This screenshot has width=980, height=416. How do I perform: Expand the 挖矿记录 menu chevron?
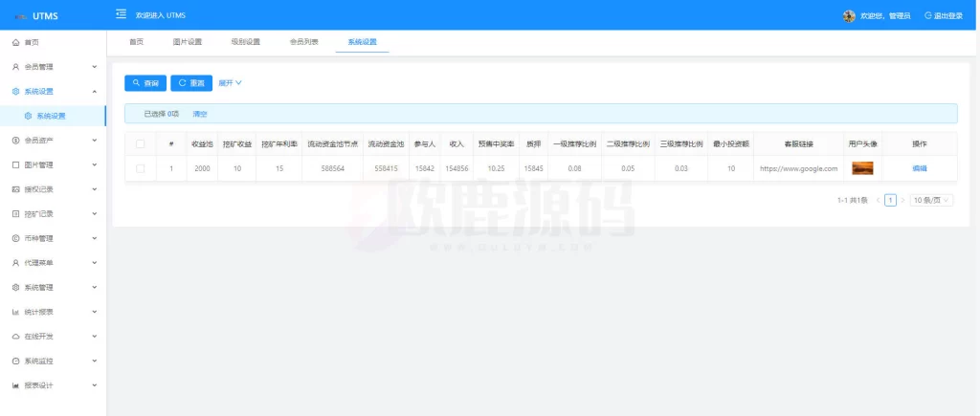95,213
